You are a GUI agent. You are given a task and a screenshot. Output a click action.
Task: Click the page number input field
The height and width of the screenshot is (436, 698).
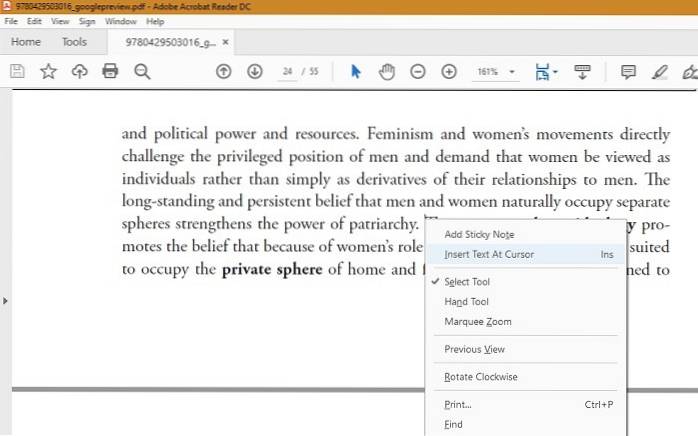click(288, 72)
